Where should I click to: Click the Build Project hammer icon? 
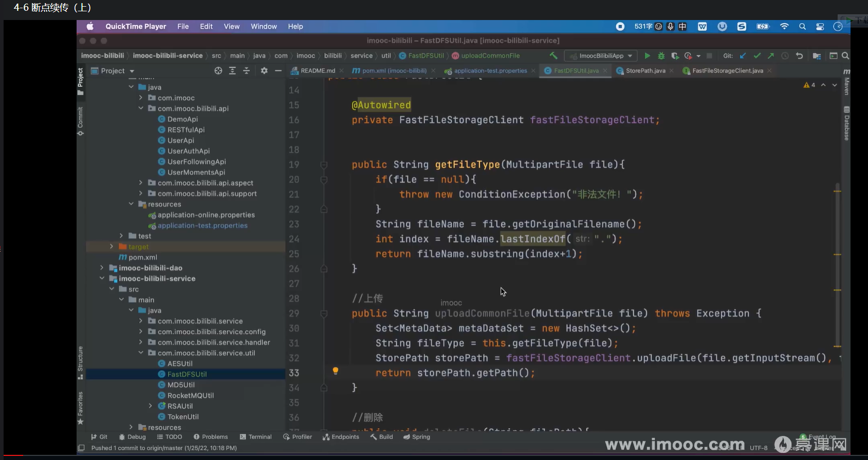tap(553, 55)
